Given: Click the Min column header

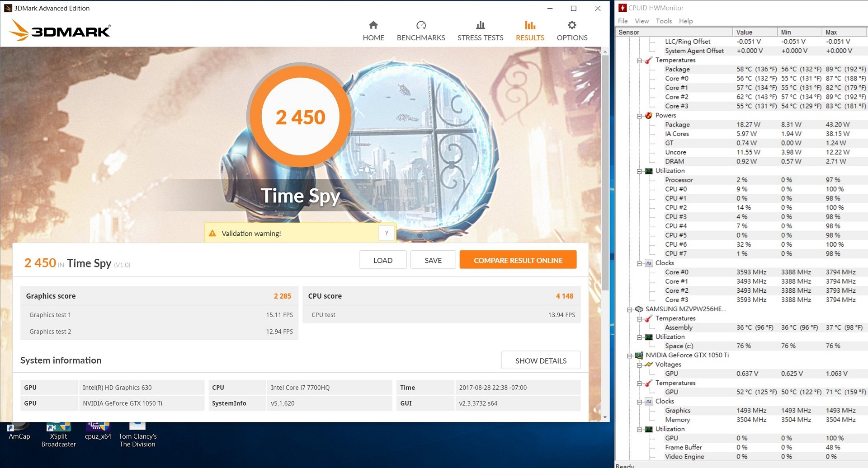Looking at the screenshot, I should (x=799, y=32).
